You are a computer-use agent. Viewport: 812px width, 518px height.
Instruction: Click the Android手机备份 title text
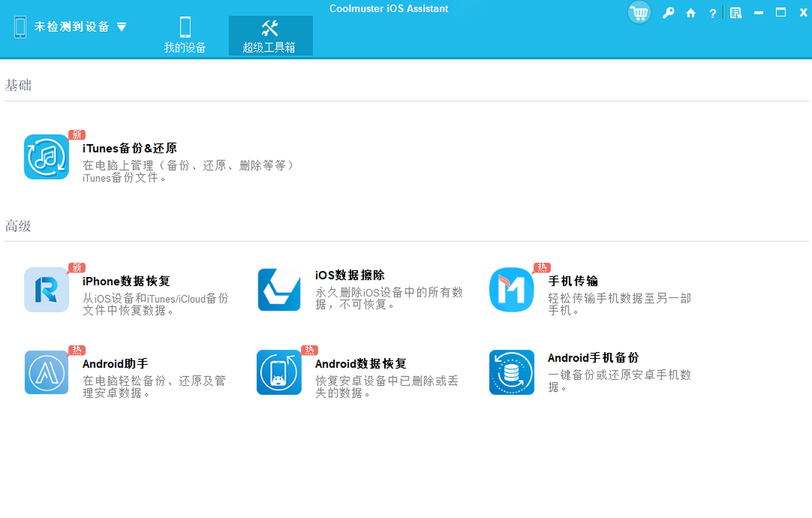593,358
